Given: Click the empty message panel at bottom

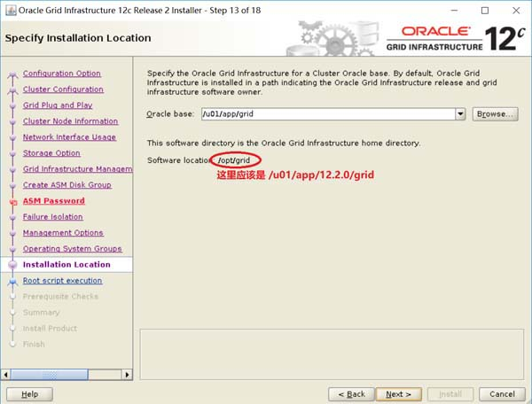Looking at the screenshot, I should [332, 354].
